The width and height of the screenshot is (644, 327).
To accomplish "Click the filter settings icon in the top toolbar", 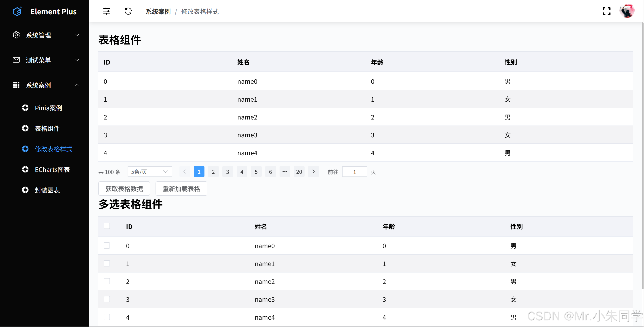I will (x=107, y=11).
